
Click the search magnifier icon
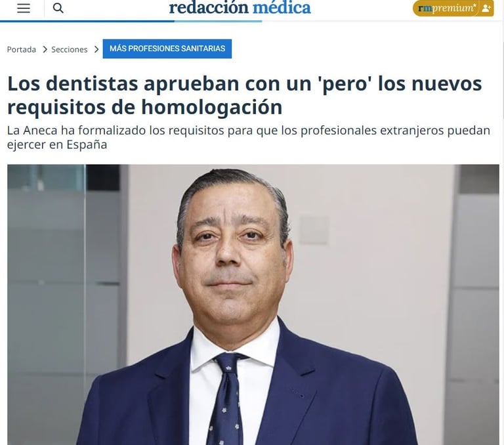(x=58, y=8)
